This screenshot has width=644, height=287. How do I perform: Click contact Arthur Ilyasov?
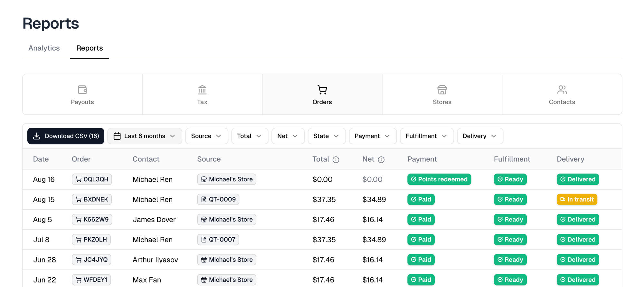pyautogui.click(x=155, y=260)
